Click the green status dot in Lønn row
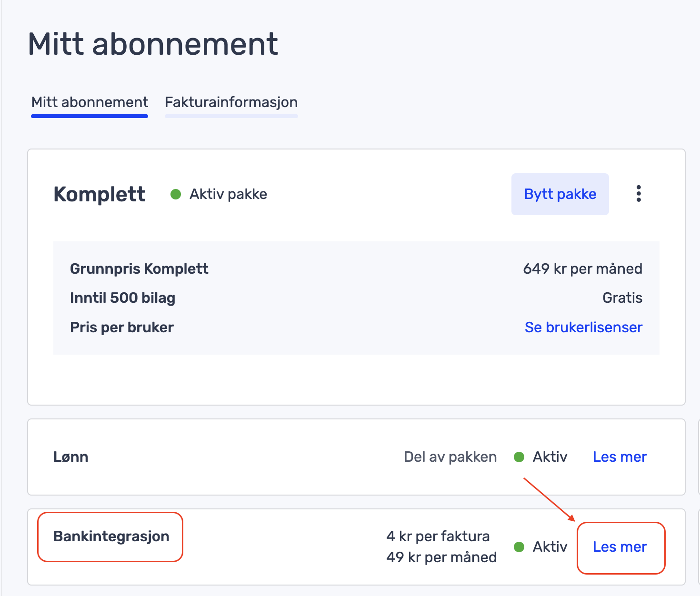Image resolution: width=700 pixels, height=596 pixels. (519, 457)
